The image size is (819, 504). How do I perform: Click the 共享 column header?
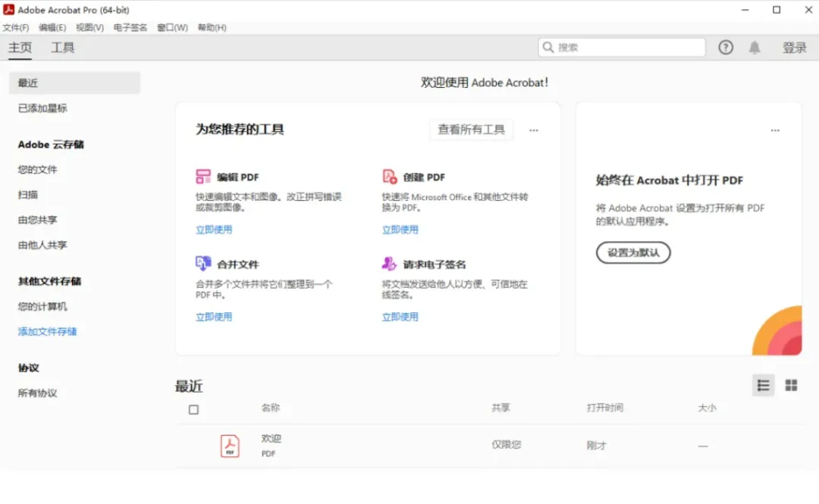tap(500, 408)
